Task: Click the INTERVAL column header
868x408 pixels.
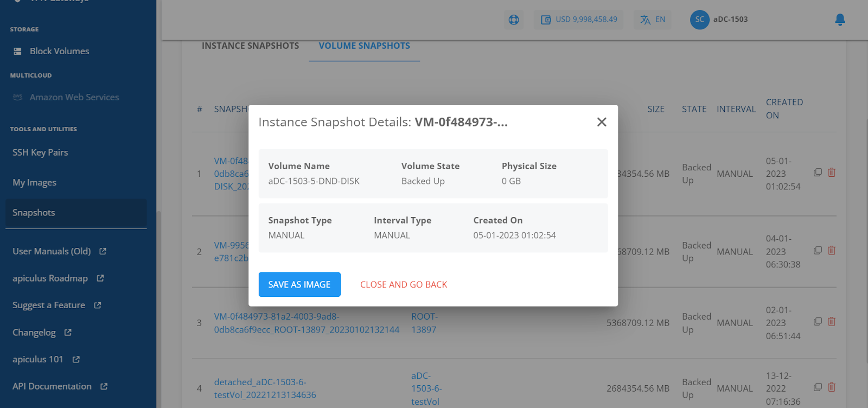Action: [736, 109]
